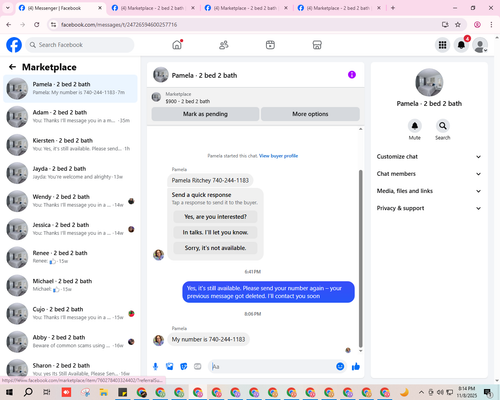Open Windows Start menu
This screenshot has height=400, width=500.
9,392
